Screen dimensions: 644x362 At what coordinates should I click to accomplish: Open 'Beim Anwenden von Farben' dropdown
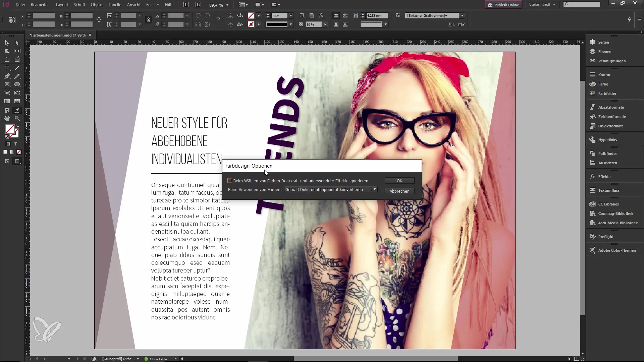tap(331, 190)
